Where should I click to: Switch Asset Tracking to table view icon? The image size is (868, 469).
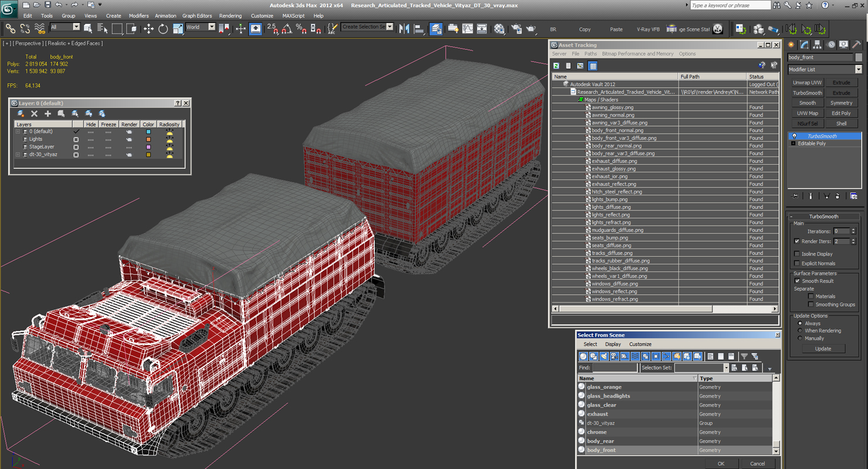click(x=593, y=66)
